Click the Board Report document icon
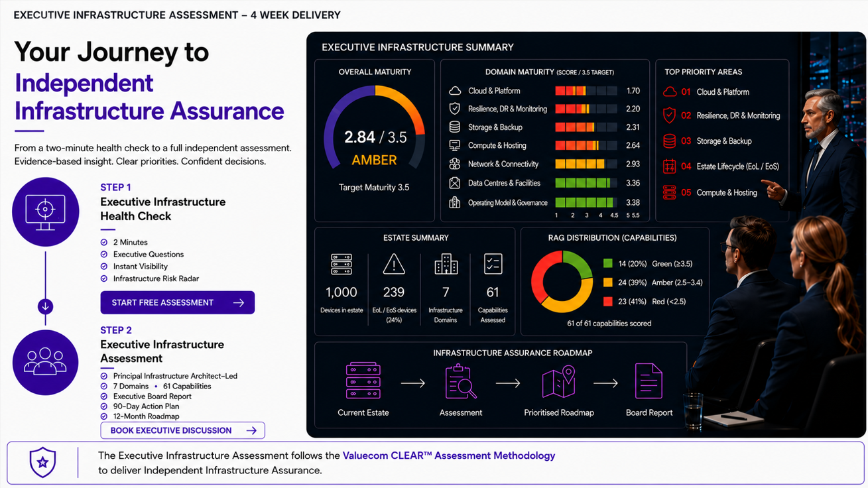This screenshot has height=488, width=868. click(649, 381)
